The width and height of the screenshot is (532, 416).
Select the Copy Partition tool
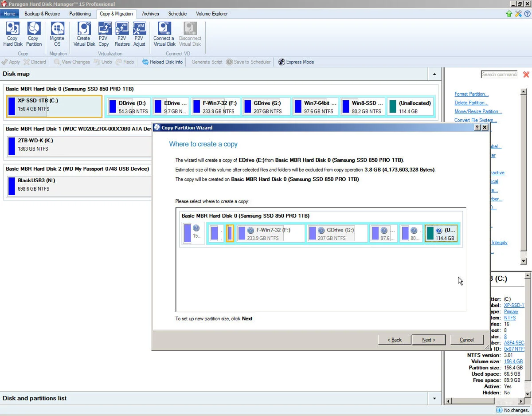click(x=34, y=34)
